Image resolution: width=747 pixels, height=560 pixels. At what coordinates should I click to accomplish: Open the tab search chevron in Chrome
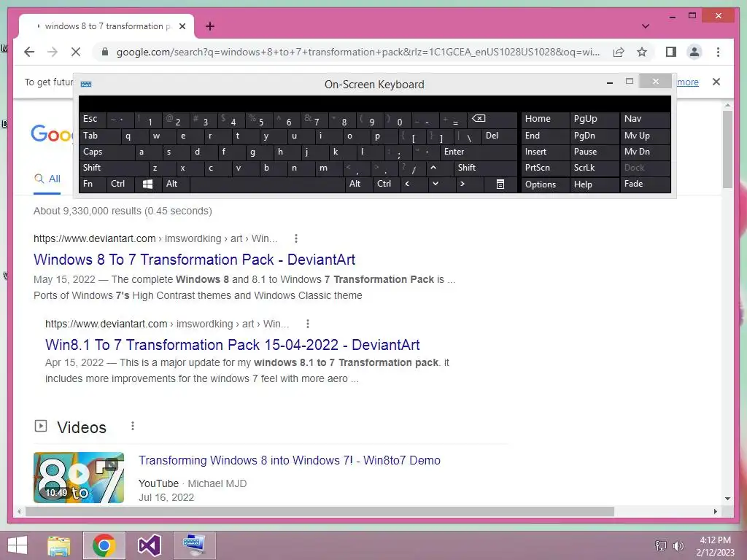point(646,26)
